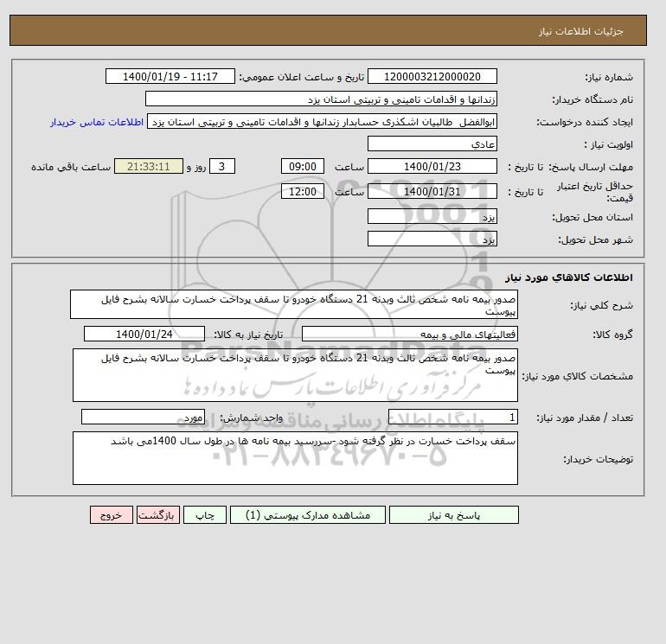Click the response deadline time 09:00
The height and width of the screenshot is (644, 666).
point(303,167)
